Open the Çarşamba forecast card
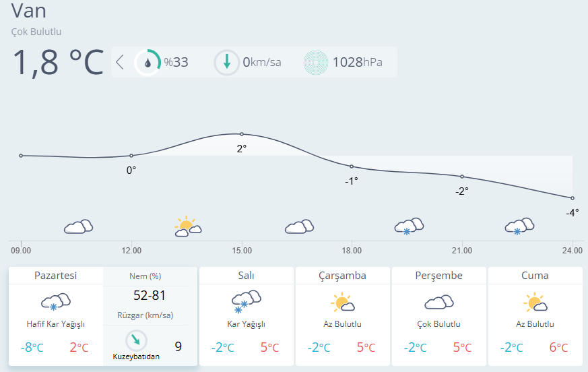This screenshot has height=372, width=588. (342, 316)
